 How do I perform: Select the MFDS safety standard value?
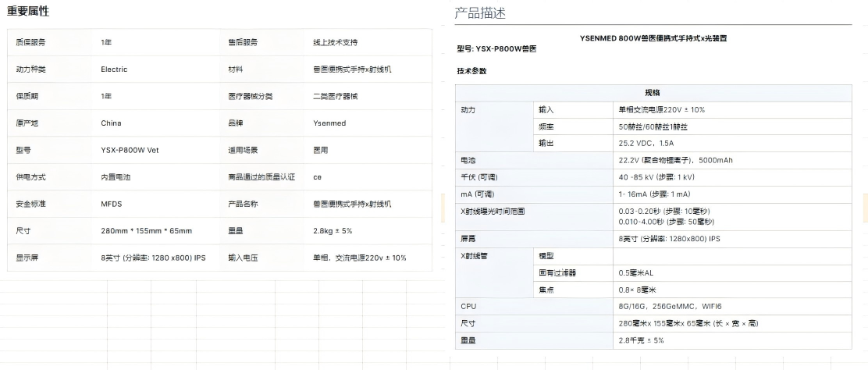pos(112,204)
